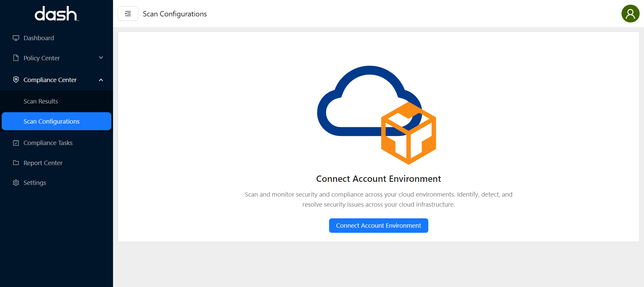Open the green user profile avatar
The width and height of the screenshot is (644, 287).
click(x=630, y=14)
